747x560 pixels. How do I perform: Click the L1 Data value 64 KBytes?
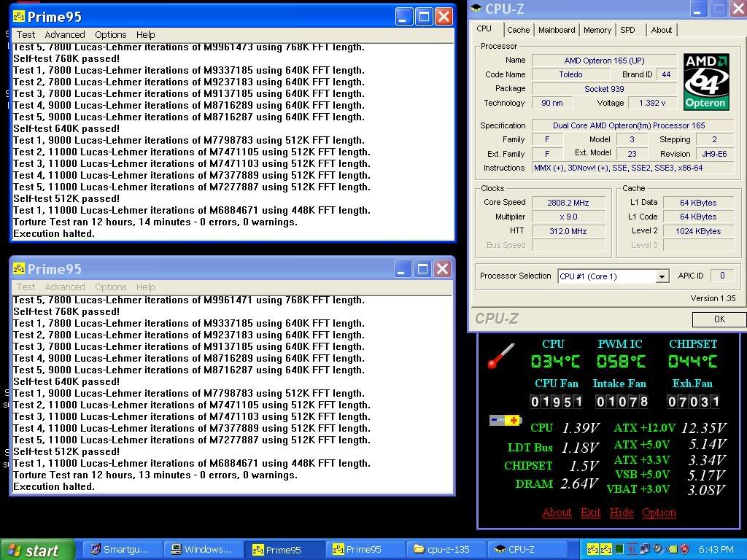(698, 203)
